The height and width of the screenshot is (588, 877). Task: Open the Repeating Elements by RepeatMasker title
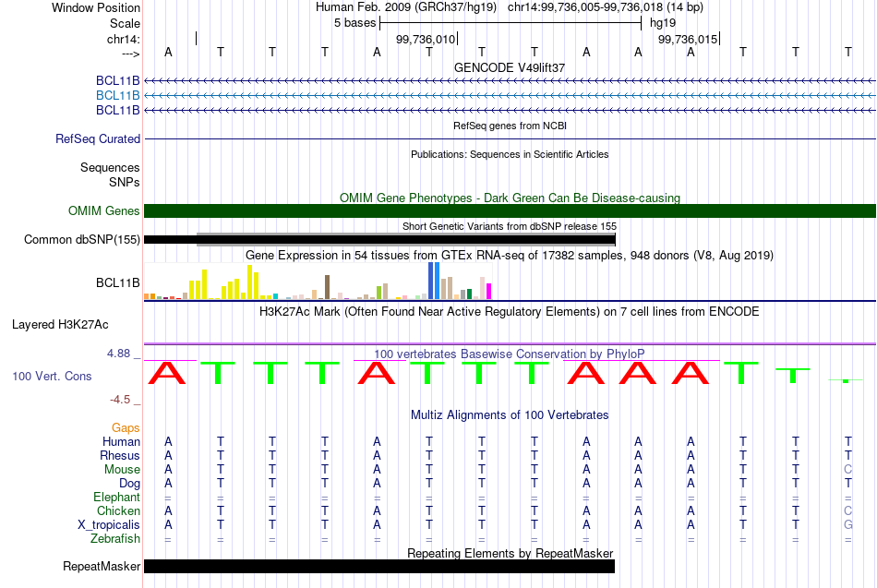pos(510,553)
